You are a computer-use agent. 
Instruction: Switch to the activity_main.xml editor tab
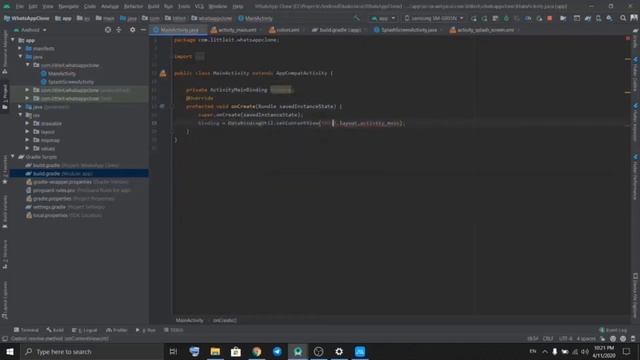point(237,30)
